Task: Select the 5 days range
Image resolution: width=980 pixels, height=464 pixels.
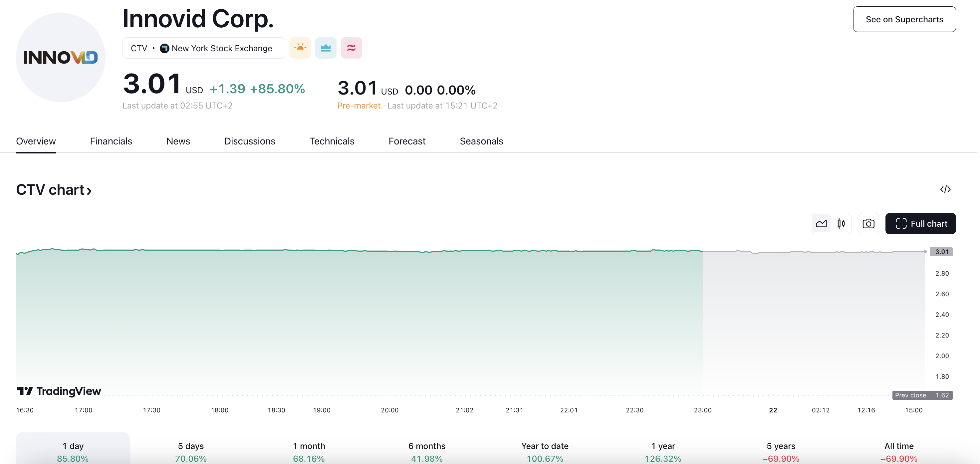Action: (x=191, y=451)
